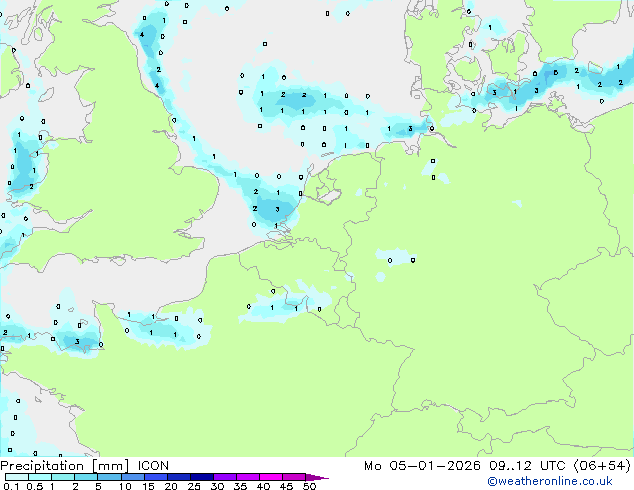
Task: Click the 2–5 mm legend color box
Action: point(86,477)
